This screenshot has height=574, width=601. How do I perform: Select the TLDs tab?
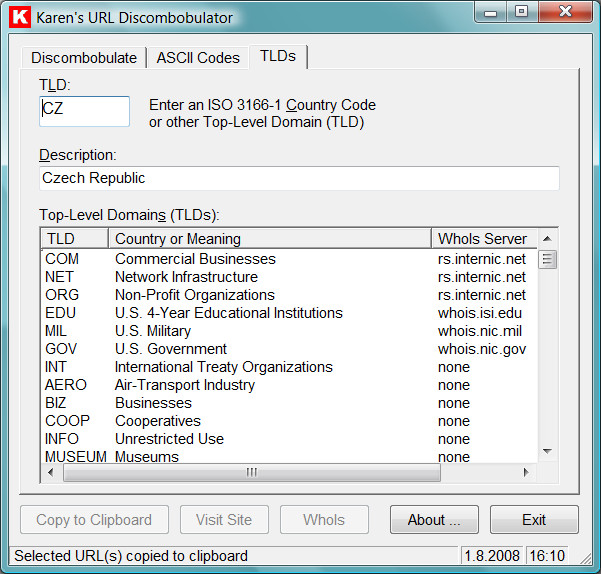point(278,56)
